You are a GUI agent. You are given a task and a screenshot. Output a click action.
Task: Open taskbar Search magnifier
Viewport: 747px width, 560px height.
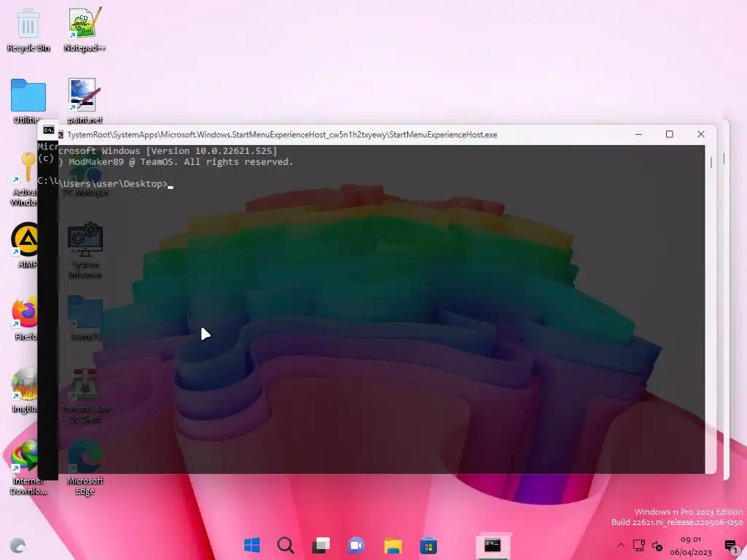click(286, 545)
